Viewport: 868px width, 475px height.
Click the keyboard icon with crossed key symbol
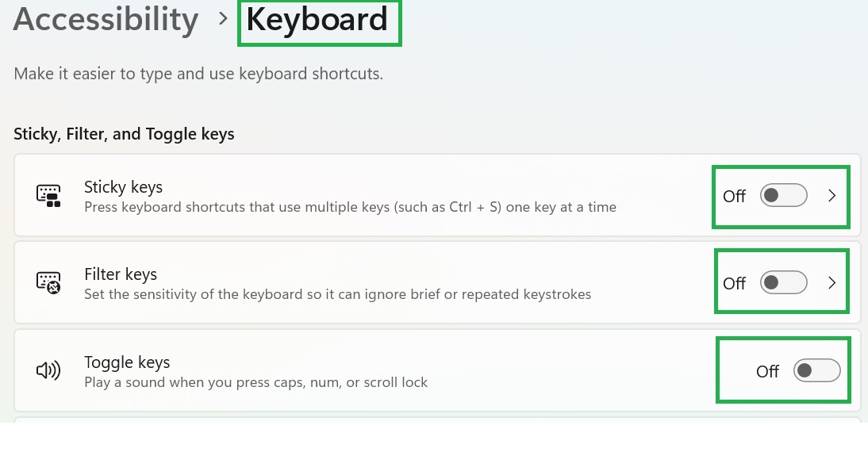click(48, 282)
